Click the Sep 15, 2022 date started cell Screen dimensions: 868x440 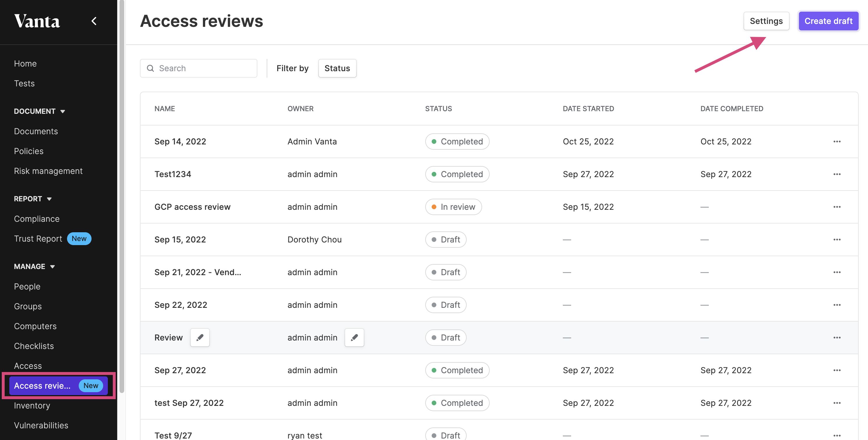point(588,207)
